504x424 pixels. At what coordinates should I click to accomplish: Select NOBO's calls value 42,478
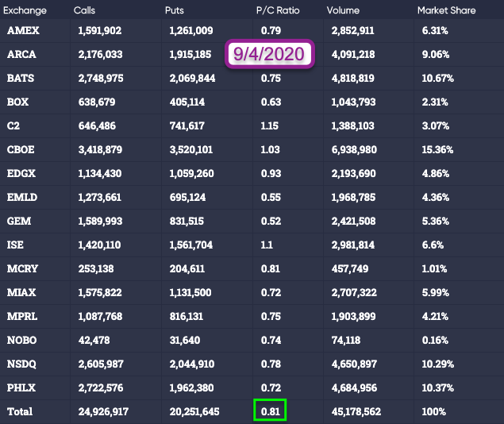point(96,340)
